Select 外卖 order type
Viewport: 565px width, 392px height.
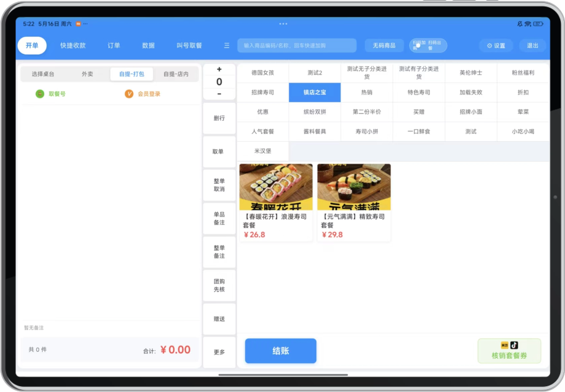(87, 74)
